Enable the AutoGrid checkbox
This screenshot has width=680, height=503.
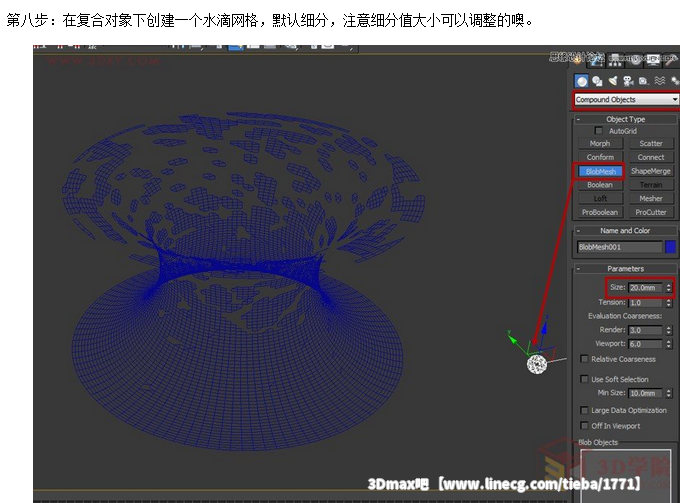coord(598,131)
